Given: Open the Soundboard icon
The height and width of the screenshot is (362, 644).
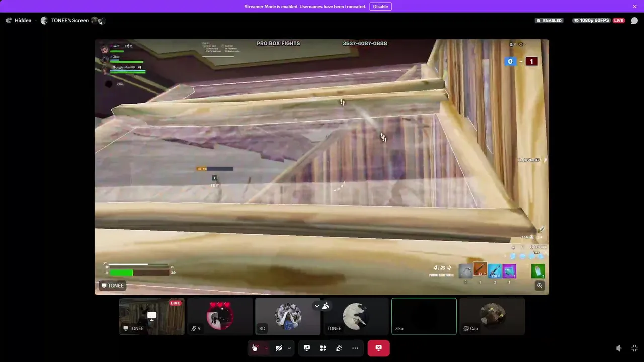Looking at the screenshot, I should click(x=339, y=348).
